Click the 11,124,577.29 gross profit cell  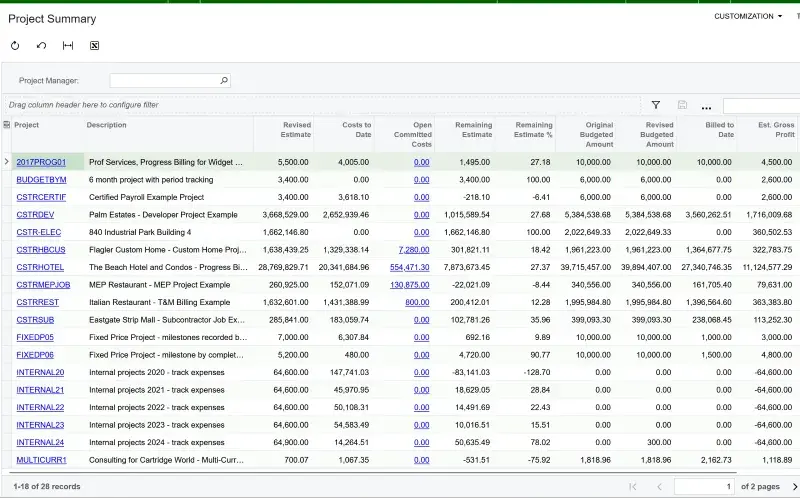pyautogui.click(x=767, y=267)
